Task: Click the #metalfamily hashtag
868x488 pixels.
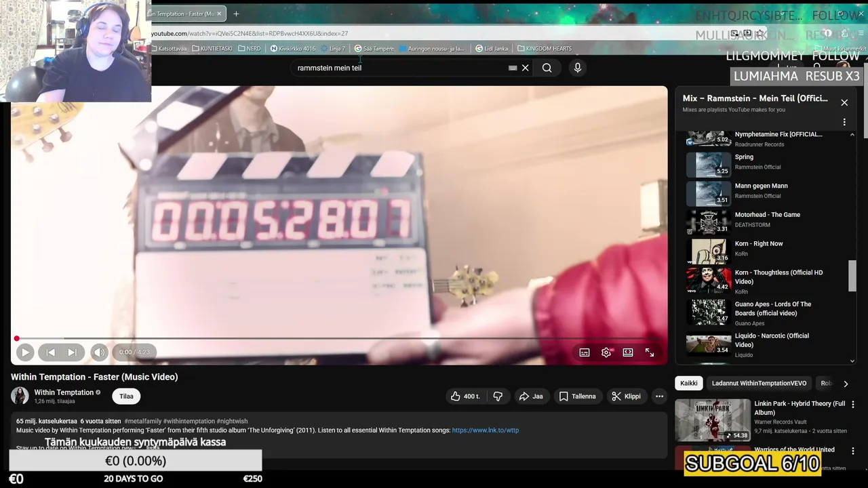Action: tap(143, 422)
